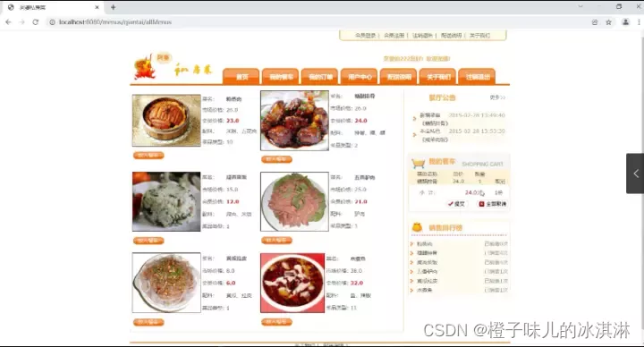
Task: Click the red spicy boiled fish photo
Action: click(x=292, y=283)
